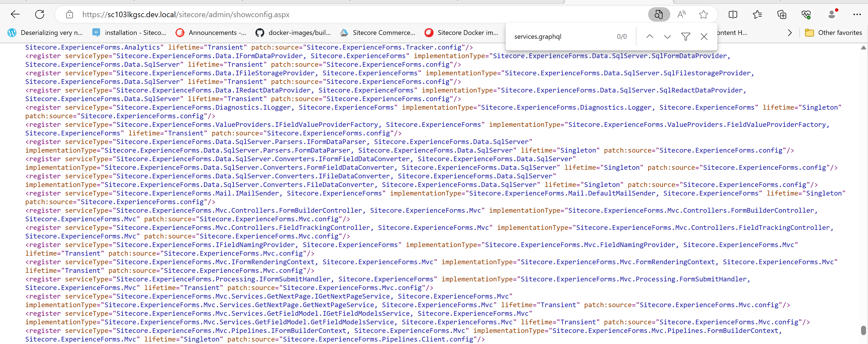The height and width of the screenshot is (344, 868).
Task: Go to next find result
Action: point(667,36)
